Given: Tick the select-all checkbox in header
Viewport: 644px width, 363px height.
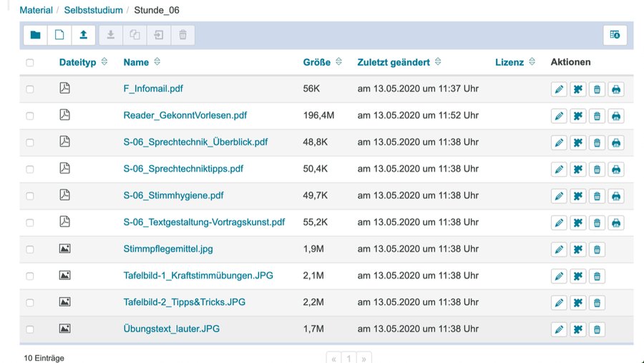Looking at the screenshot, I should [x=30, y=62].
